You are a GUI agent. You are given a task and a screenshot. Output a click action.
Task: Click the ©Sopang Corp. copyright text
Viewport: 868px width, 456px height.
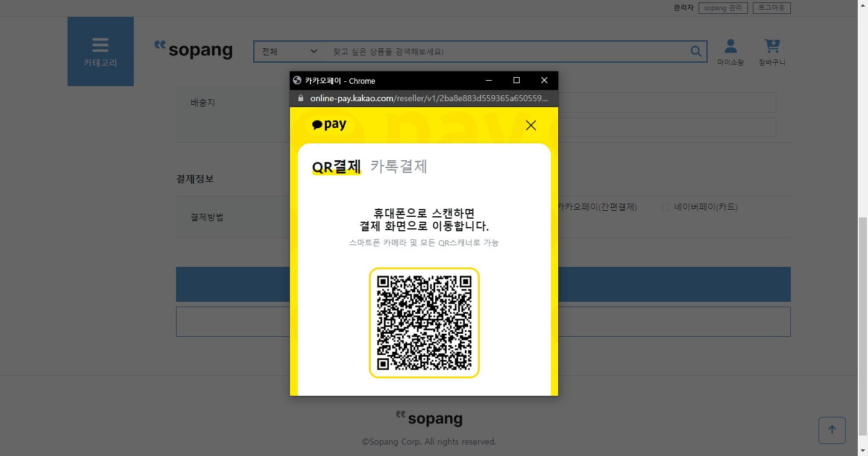(429, 442)
